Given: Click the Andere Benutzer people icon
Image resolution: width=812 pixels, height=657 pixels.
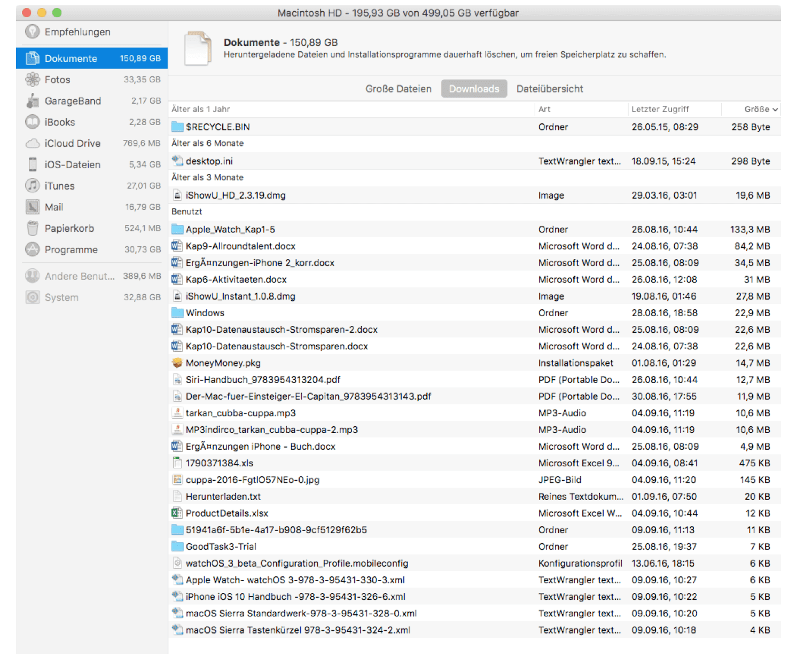Looking at the screenshot, I should pos(33,276).
